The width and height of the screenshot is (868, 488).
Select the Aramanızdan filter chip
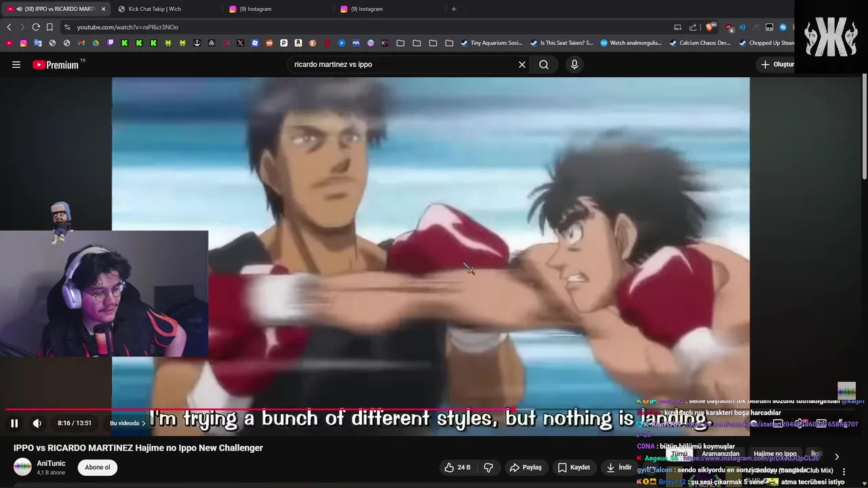coord(720,453)
